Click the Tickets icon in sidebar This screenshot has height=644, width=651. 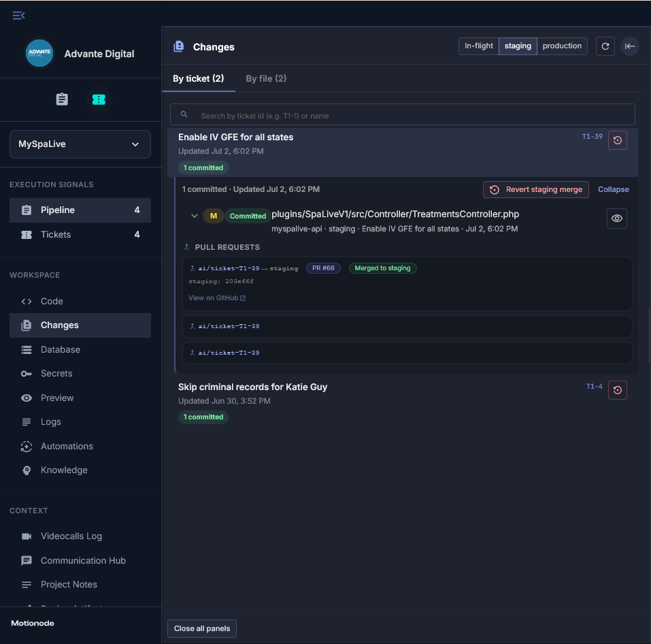[27, 235]
